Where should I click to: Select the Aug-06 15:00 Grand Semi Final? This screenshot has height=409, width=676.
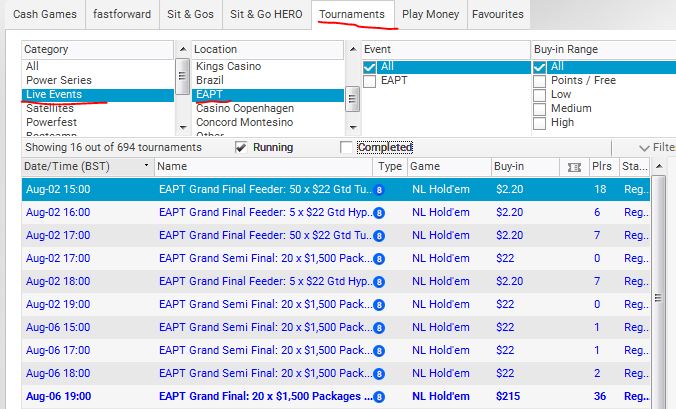click(336, 327)
